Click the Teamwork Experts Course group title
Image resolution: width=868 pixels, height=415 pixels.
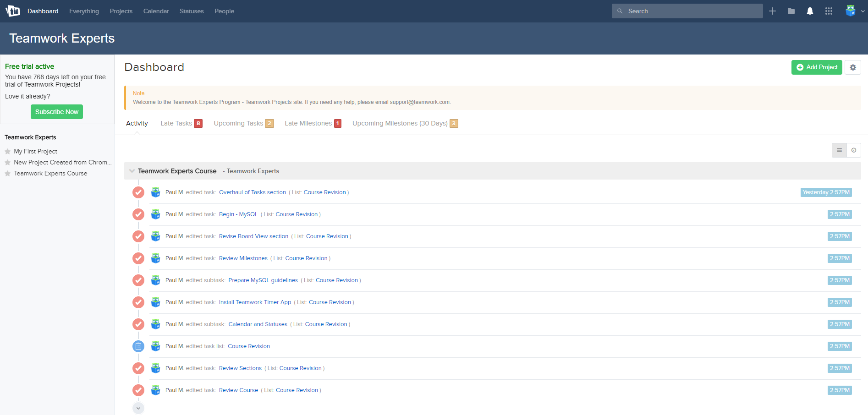tap(177, 171)
